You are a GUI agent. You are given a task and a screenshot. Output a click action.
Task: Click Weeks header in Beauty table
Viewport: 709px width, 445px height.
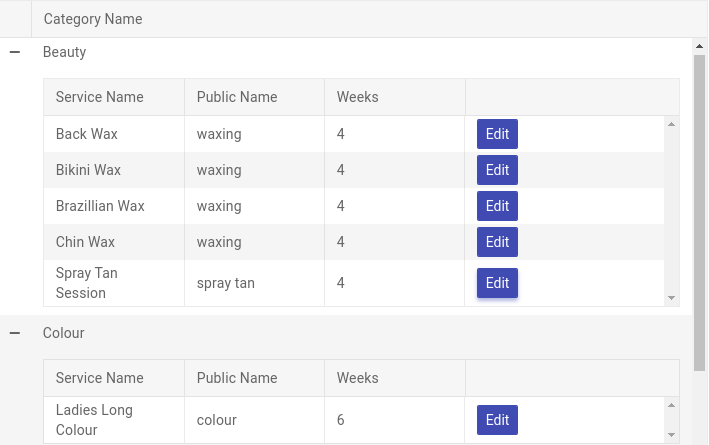coord(357,97)
